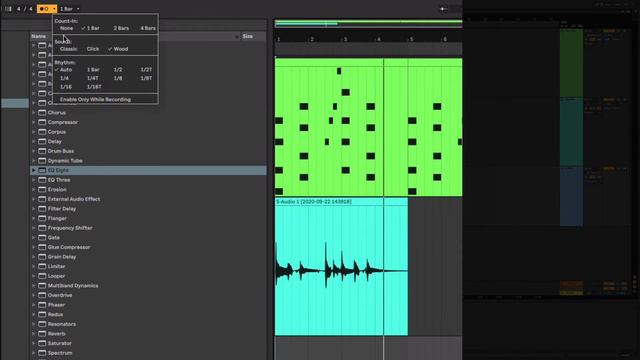Expand the Redux presets

pyautogui.click(x=33, y=314)
